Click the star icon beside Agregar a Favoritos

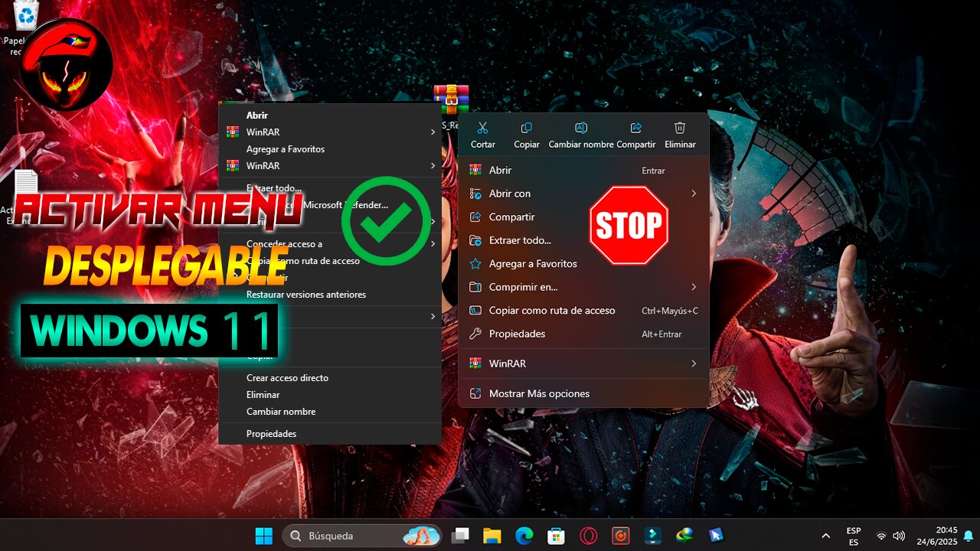click(475, 263)
